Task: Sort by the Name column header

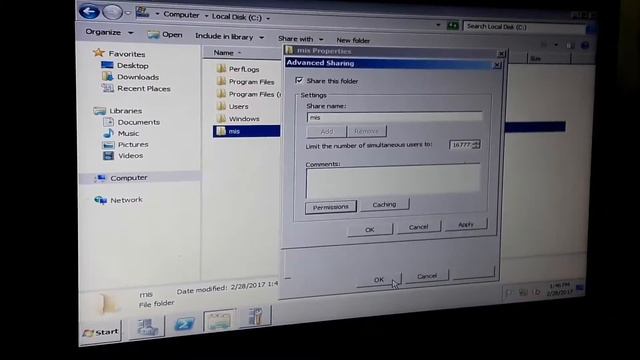Action: 224,53
